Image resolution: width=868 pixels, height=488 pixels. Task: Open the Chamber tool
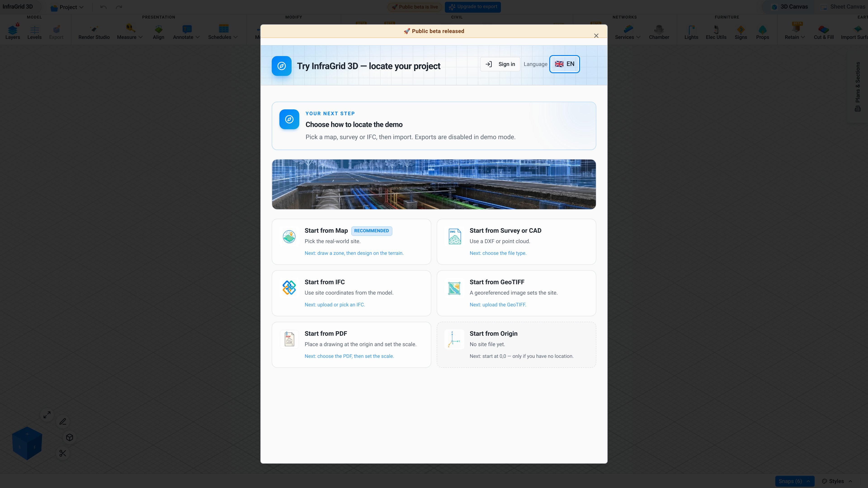click(x=659, y=32)
